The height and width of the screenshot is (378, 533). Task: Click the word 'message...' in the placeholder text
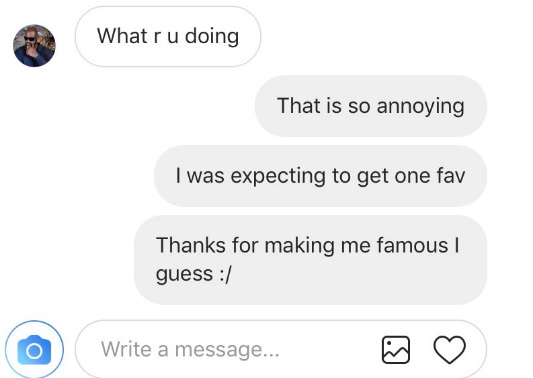click(x=227, y=350)
